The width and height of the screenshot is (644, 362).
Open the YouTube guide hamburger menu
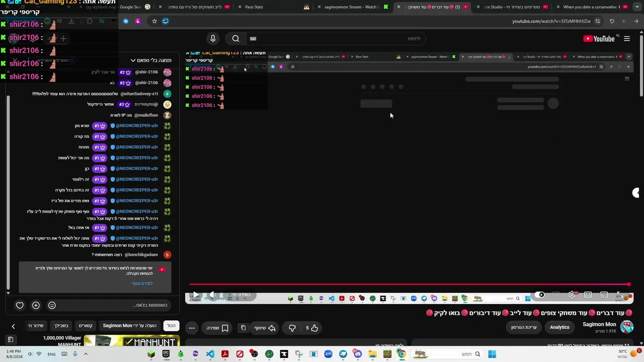(627, 39)
